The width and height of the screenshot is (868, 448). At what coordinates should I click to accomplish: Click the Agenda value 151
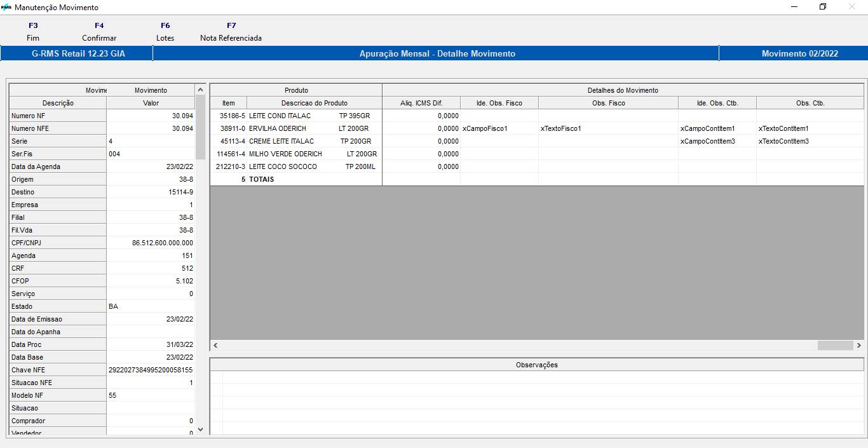point(151,255)
